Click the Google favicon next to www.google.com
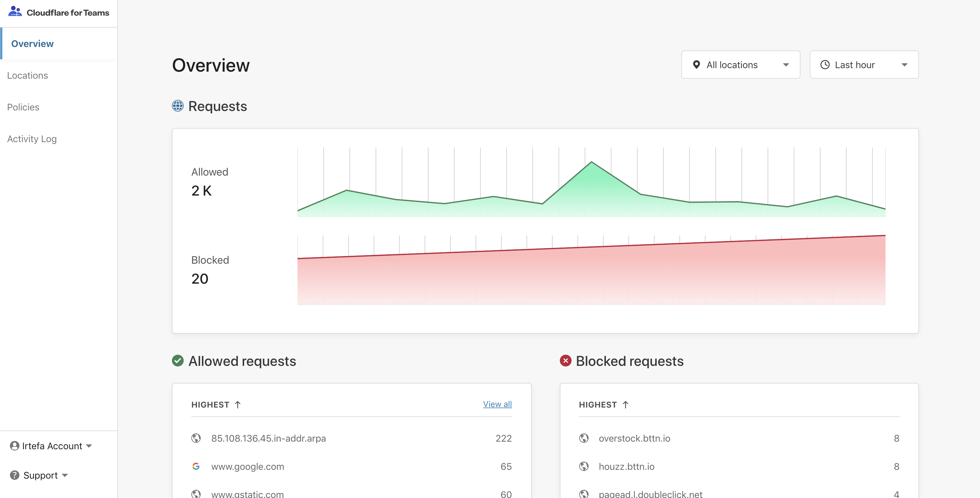The height and width of the screenshot is (498, 980). click(x=196, y=466)
